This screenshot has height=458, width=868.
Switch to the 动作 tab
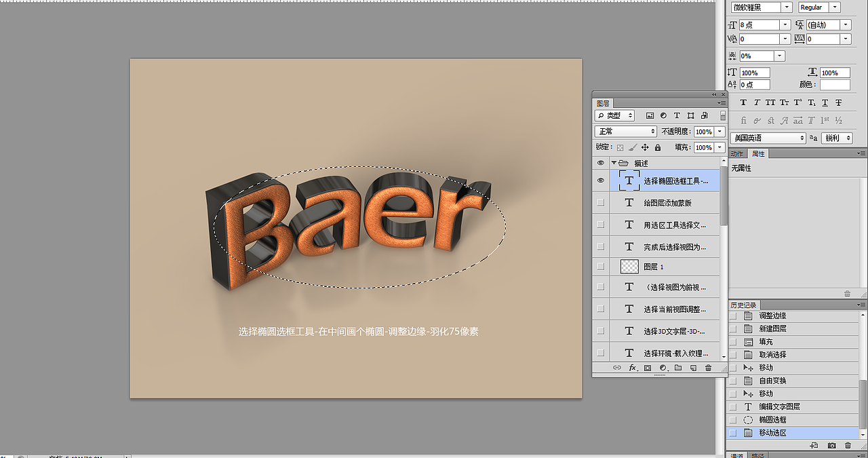738,154
